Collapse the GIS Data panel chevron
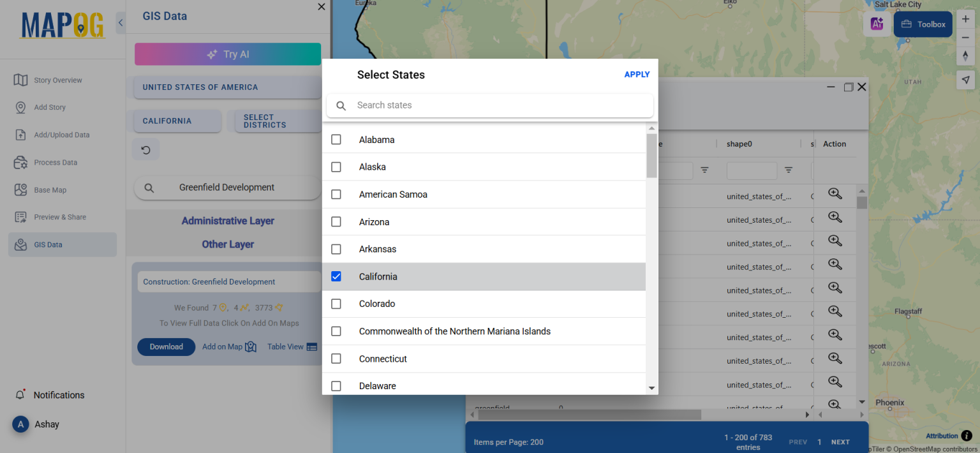This screenshot has height=453, width=980. point(121,22)
